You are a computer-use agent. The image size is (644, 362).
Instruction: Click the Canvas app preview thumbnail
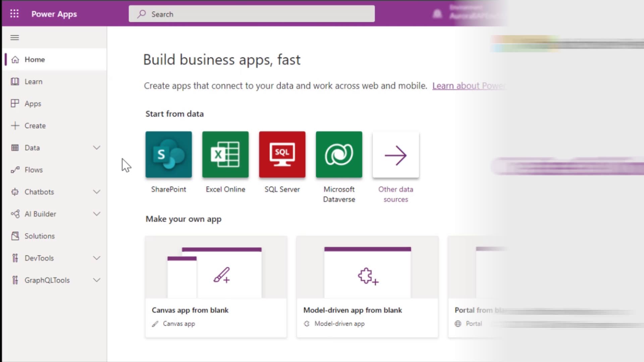click(216, 267)
